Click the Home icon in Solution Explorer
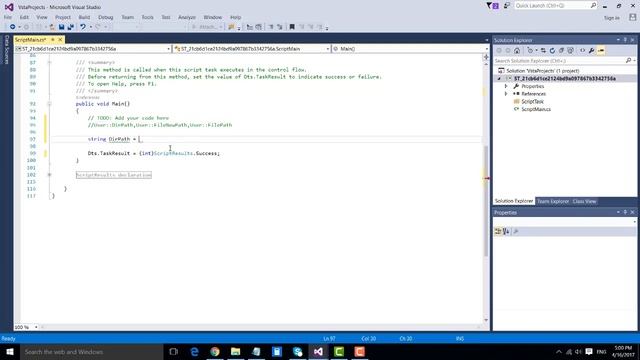This screenshot has width=640, height=360. [x=517, y=51]
